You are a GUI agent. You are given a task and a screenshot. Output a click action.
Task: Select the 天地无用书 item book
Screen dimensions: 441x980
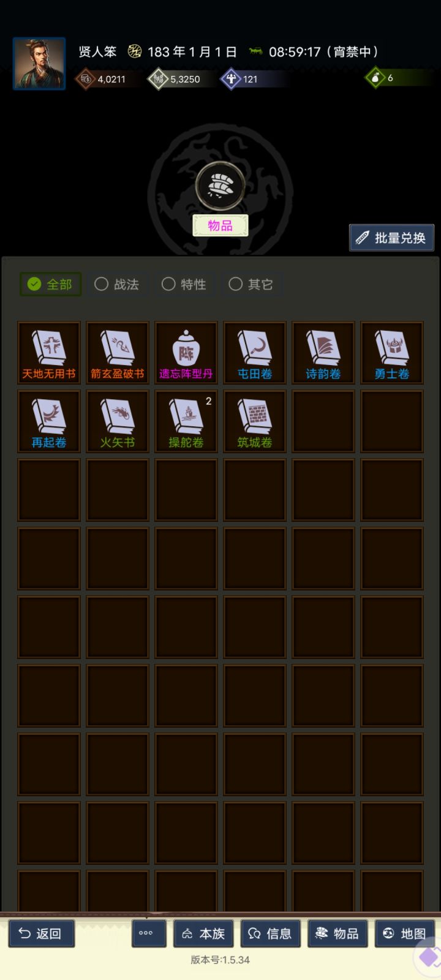49,353
